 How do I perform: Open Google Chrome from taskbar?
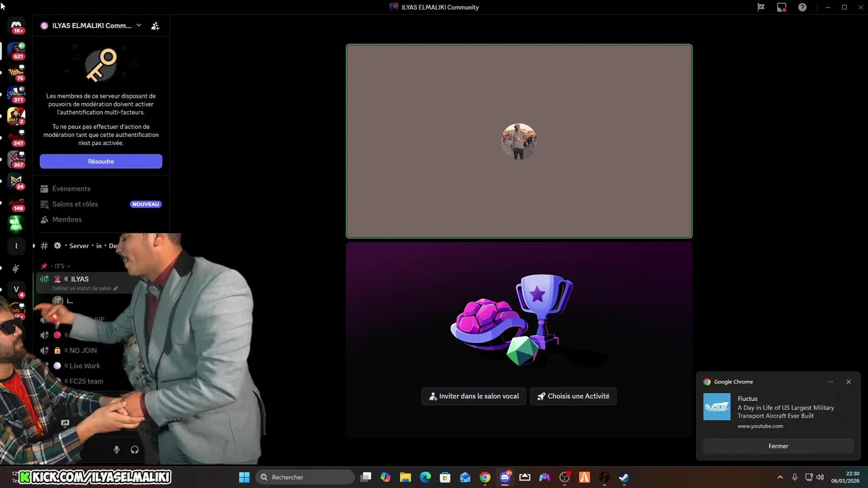pyautogui.click(x=485, y=477)
